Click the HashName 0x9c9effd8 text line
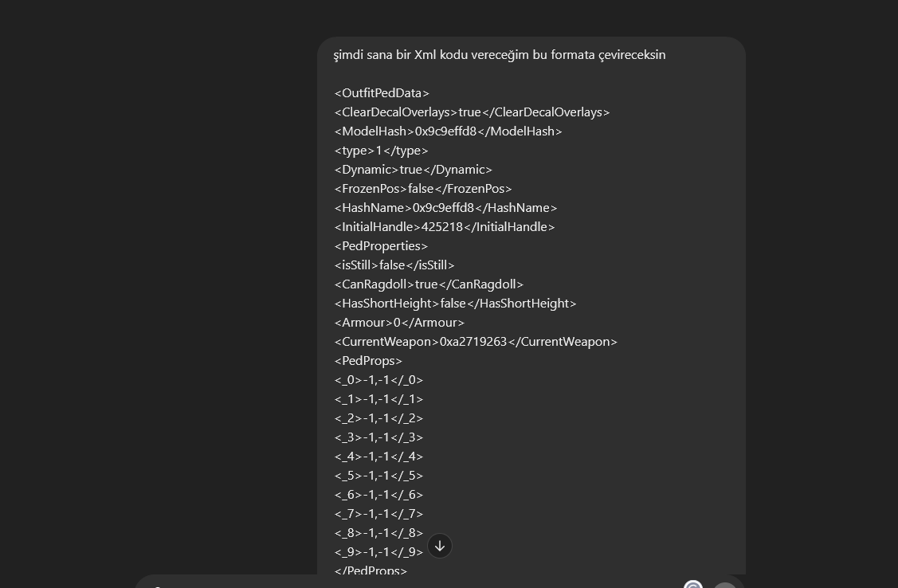The width and height of the screenshot is (898, 588). click(445, 207)
